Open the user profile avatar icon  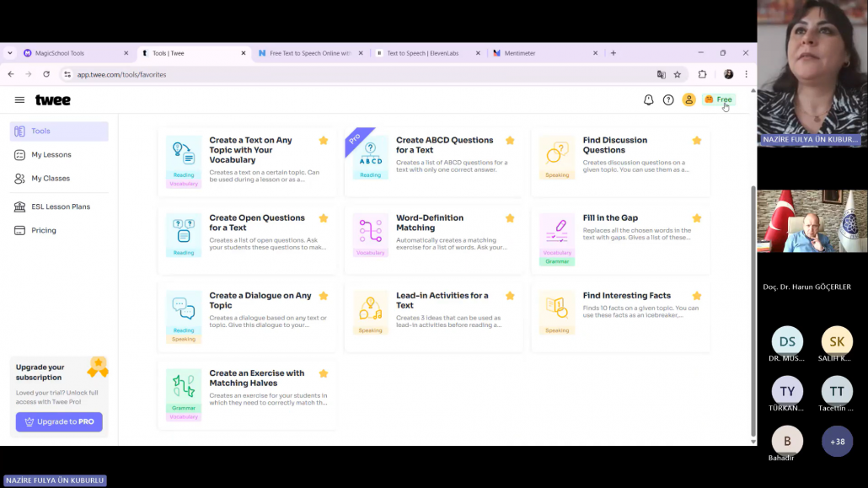click(x=689, y=100)
